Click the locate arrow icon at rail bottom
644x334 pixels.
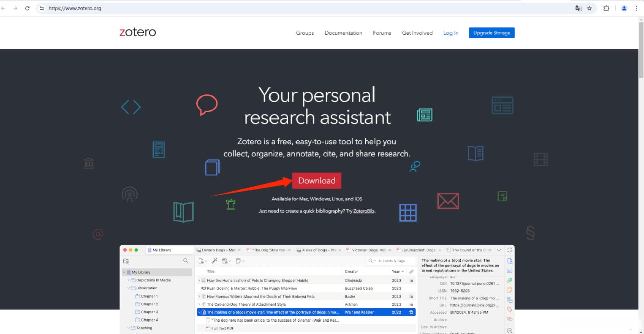point(510,330)
